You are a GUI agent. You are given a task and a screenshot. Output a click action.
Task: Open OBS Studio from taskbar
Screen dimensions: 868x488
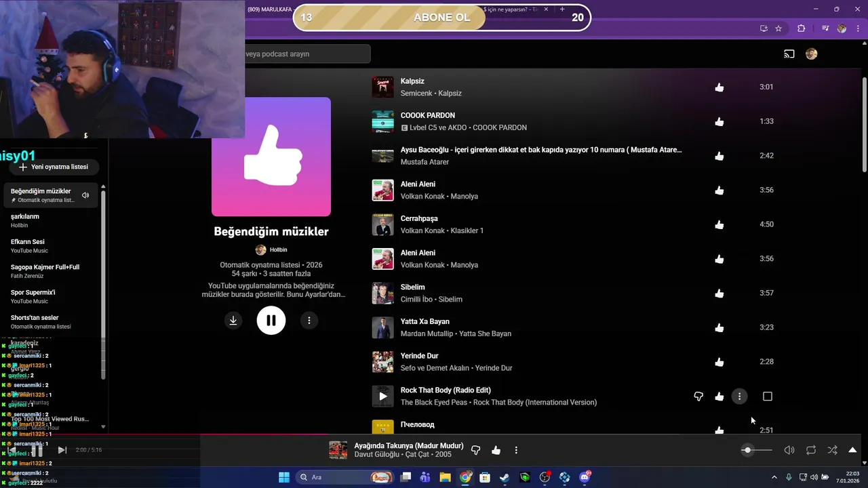click(x=545, y=477)
